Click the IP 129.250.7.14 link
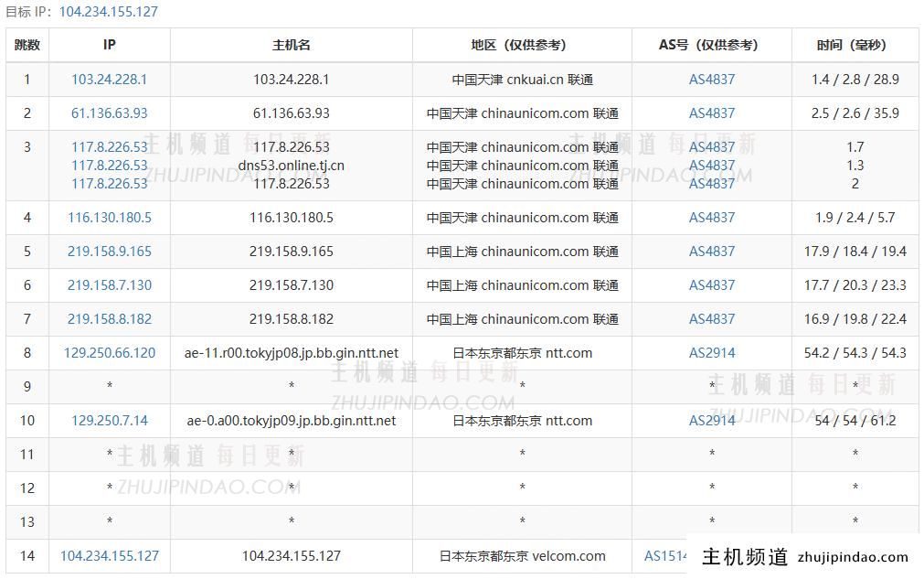Screen dimensions: 924x579 [x=109, y=421]
